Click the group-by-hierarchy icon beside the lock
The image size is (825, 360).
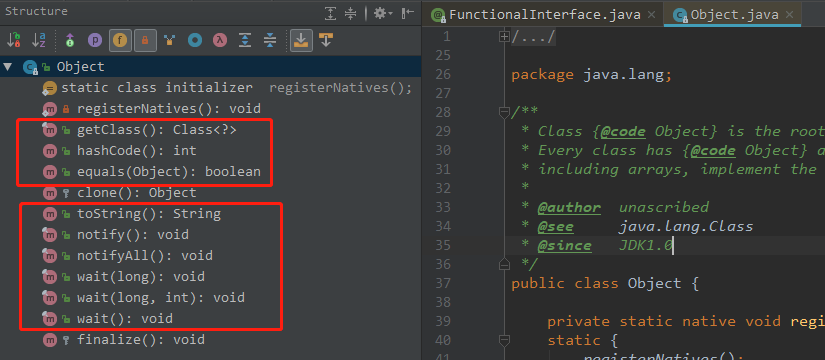[x=169, y=40]
